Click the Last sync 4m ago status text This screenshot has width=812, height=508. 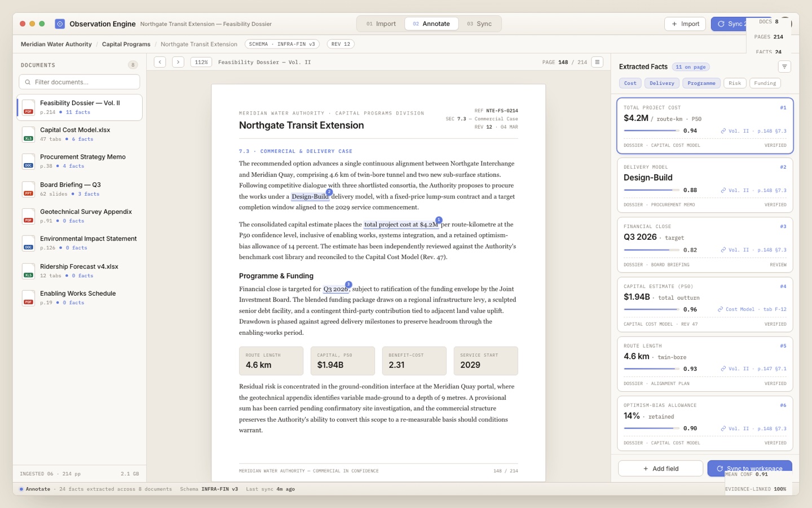pos(270,489)
